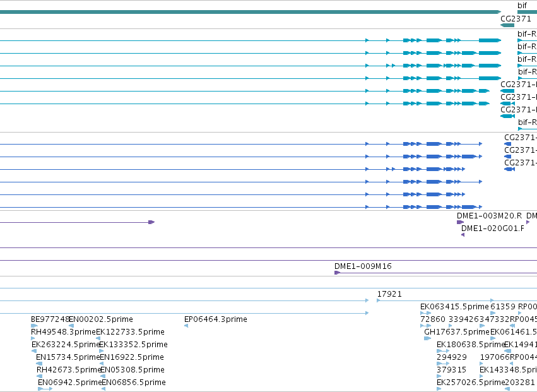Click the CG2371 gene name in the top track
The image size is (537, 392).
(x=516, y=18)
